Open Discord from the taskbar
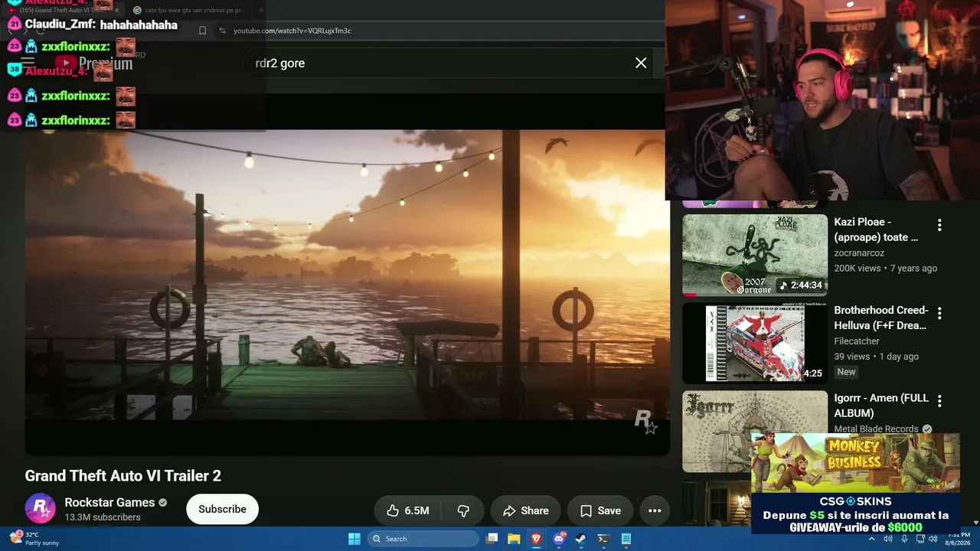Image resolution: width=980 pixels, height=551 pixels. (559, 539)
